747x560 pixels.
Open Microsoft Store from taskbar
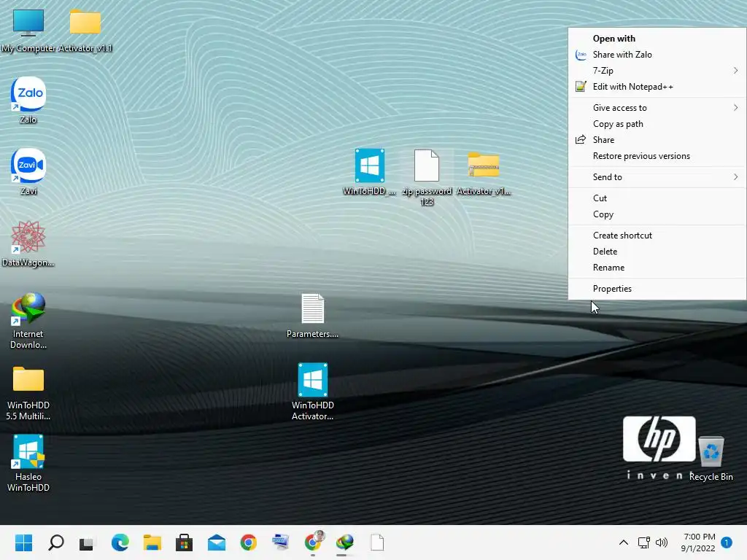pyautogui.click(x=185, y=542)
